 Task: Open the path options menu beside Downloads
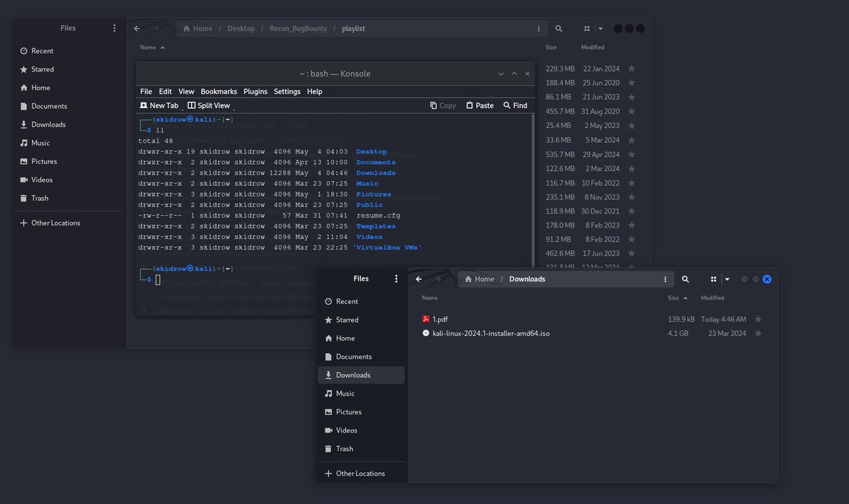click(666, 279)
